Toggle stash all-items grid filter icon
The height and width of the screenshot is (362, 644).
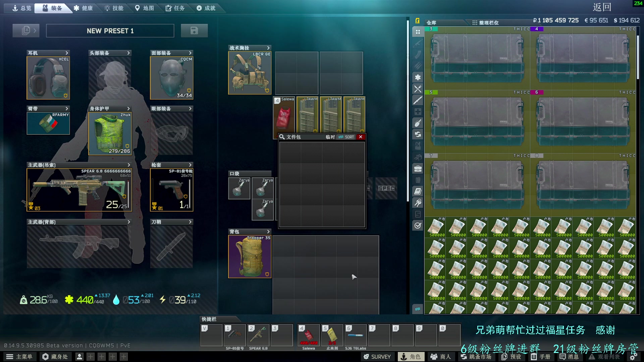[418, 32]
